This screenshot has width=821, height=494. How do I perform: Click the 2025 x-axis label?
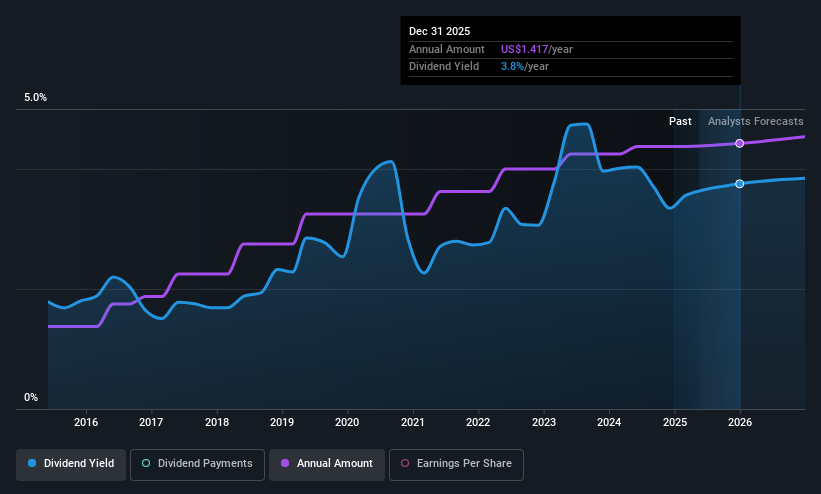coord(675,422)
